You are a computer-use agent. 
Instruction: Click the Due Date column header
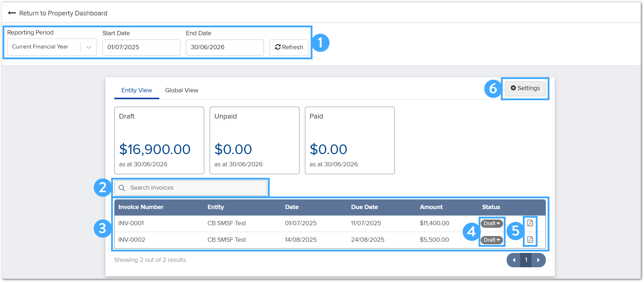pyautogui.click(x=364, y=207)
